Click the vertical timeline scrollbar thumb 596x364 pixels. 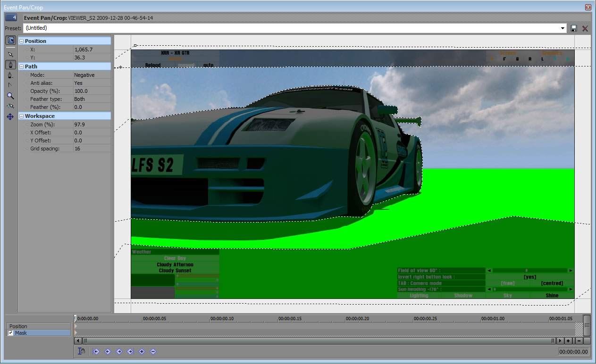click(x=587, y=325)
